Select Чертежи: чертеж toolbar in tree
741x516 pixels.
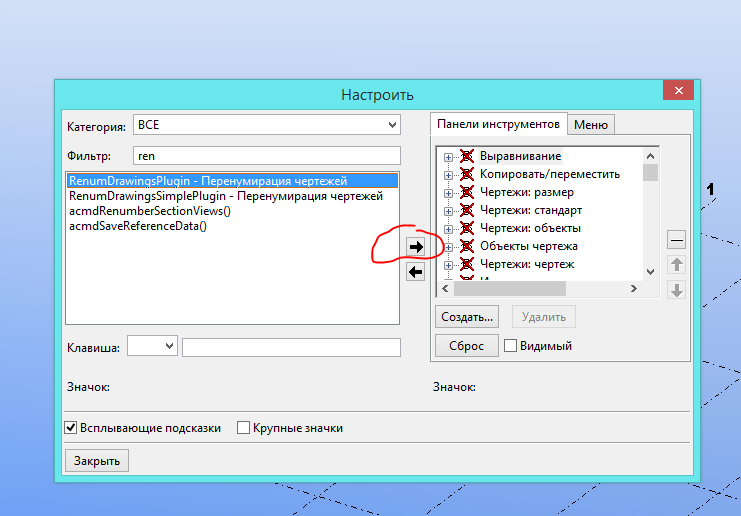527,264
